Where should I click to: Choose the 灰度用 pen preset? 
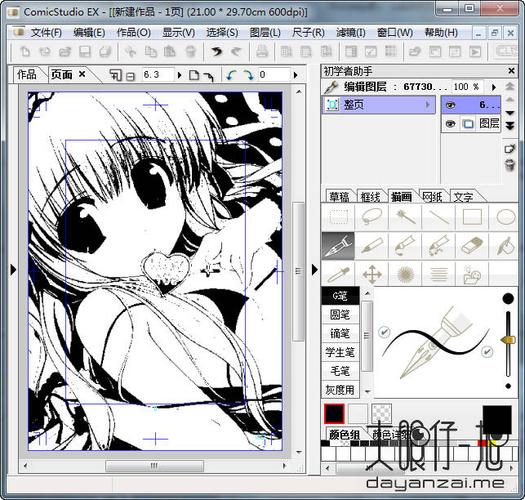pyautogui.click(x=340, y=389)
